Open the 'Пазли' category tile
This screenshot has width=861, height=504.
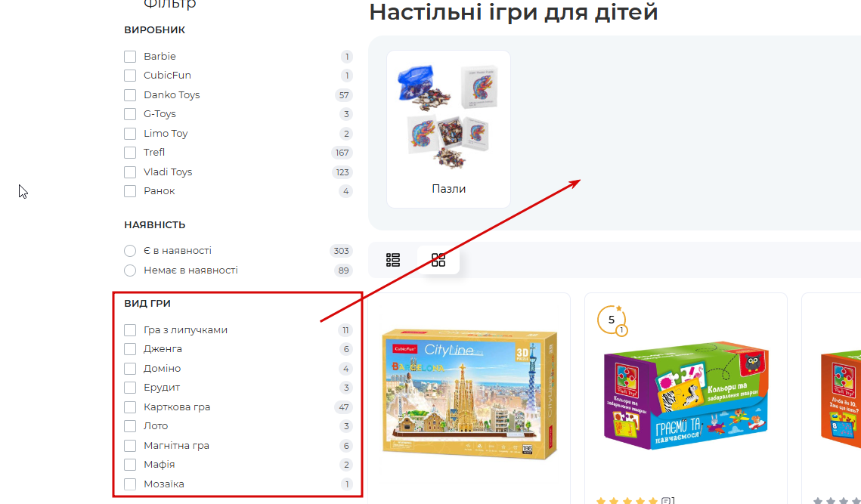pyautogui.click(x=448, y=129)
